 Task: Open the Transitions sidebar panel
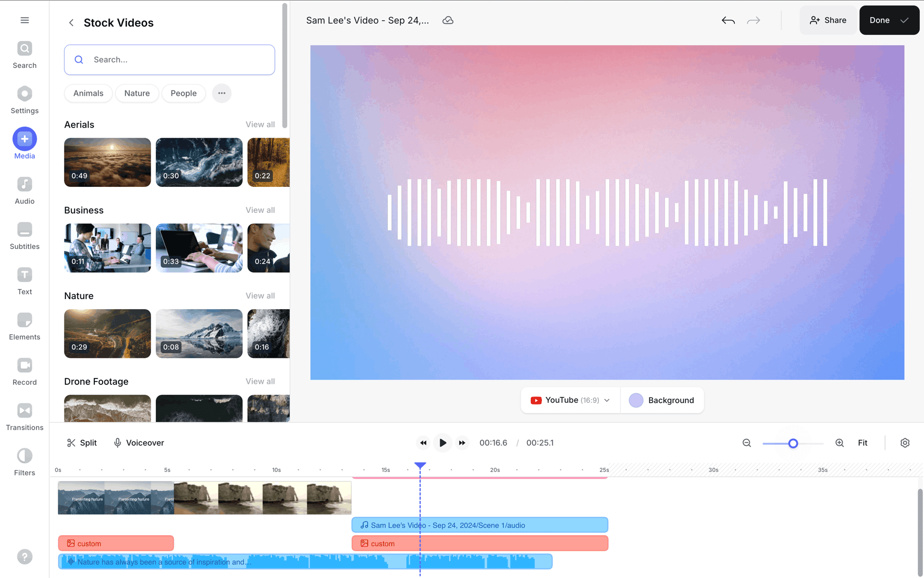coord(25,418)
